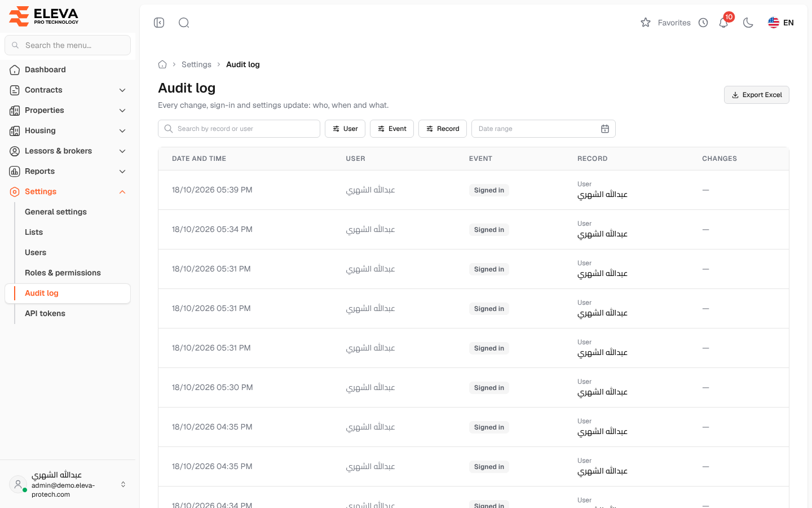Collapse the Settings menu chevron
This screenshot has height=508, width=812.
[122, 191]
